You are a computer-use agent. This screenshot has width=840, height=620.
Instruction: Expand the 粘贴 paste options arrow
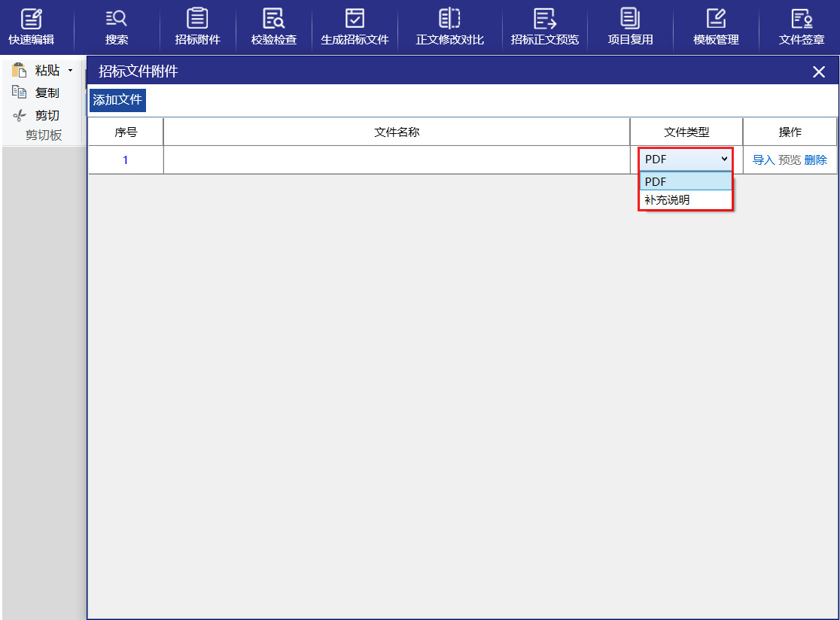point(70,70)
